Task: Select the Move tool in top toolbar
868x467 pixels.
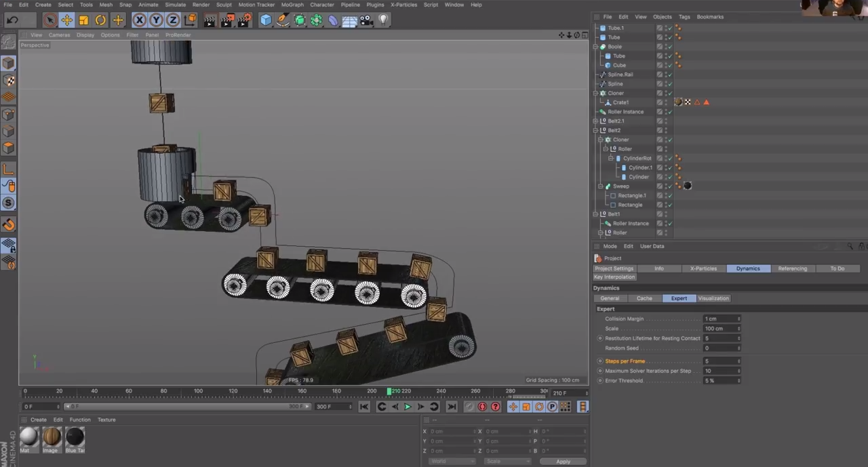Action: tap(66, 20)
